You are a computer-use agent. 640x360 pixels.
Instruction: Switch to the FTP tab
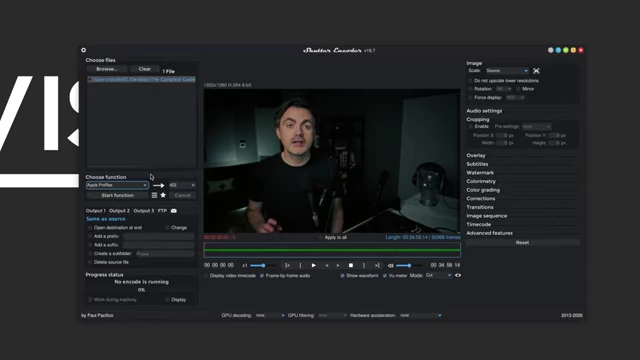pos(162,211)
